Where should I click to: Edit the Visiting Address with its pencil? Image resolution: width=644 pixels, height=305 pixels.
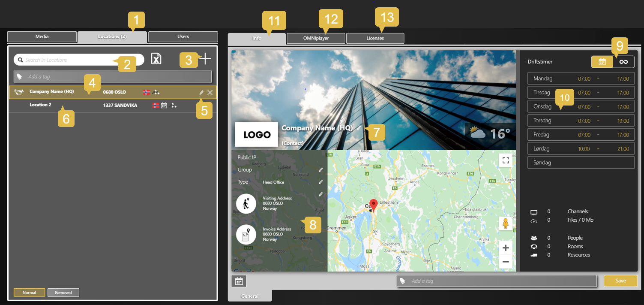(x=321, y=194)
